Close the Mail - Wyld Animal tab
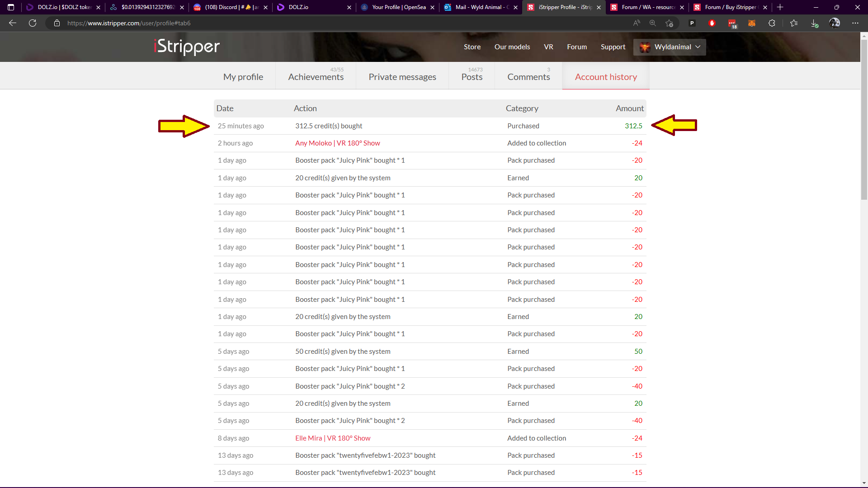This screenshot has height=488, width=868. click(x=515, y=7)
